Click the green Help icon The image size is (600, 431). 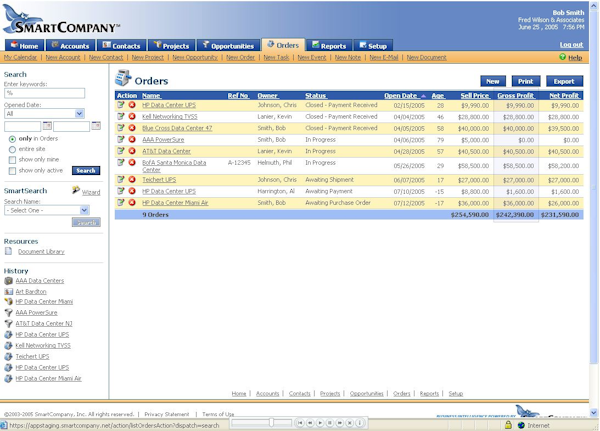[x=562, y=57]
